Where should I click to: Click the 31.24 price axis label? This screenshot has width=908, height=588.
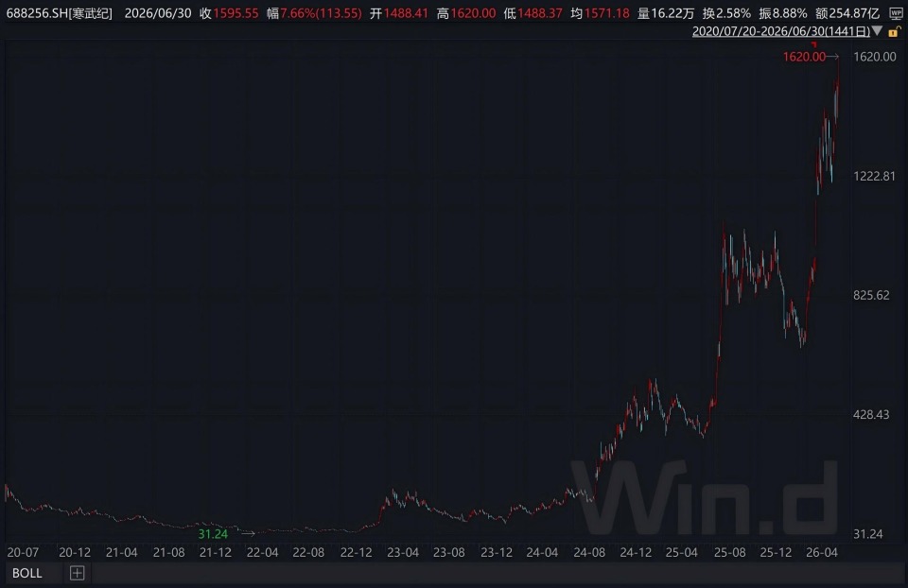click(868, 534)
